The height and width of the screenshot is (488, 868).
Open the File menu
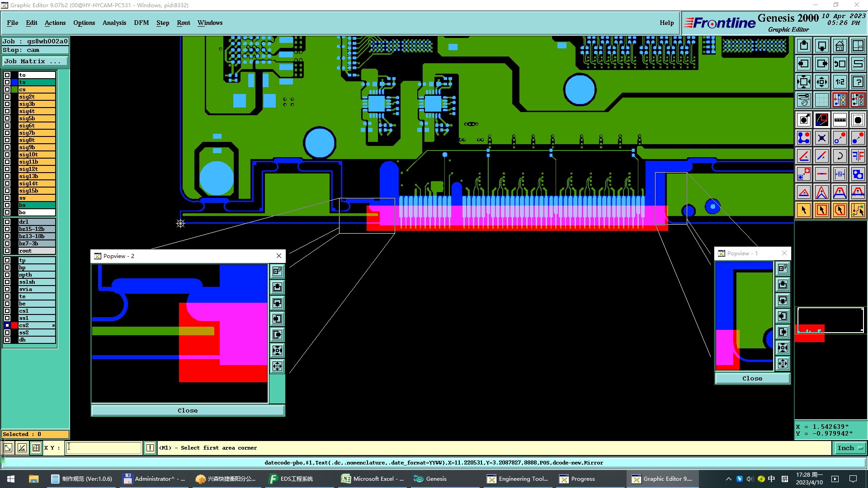click(x=13, y=23)
